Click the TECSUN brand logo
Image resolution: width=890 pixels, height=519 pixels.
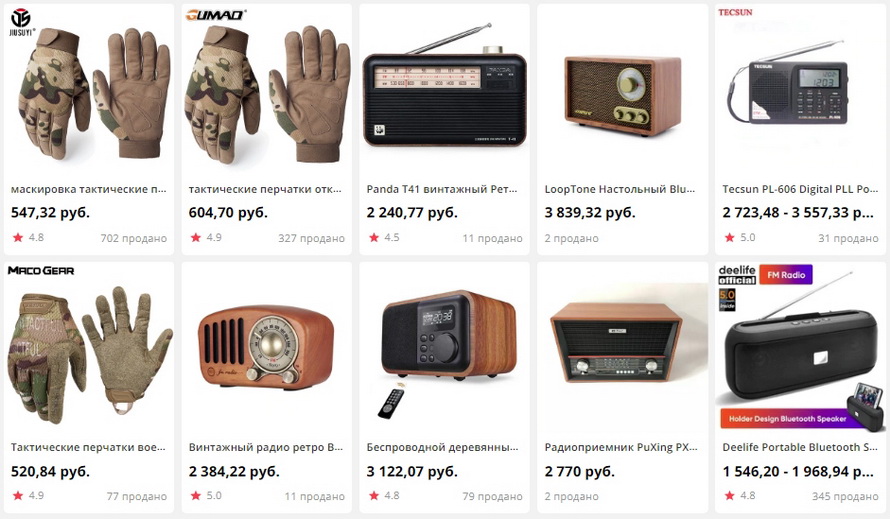[735, 12]
